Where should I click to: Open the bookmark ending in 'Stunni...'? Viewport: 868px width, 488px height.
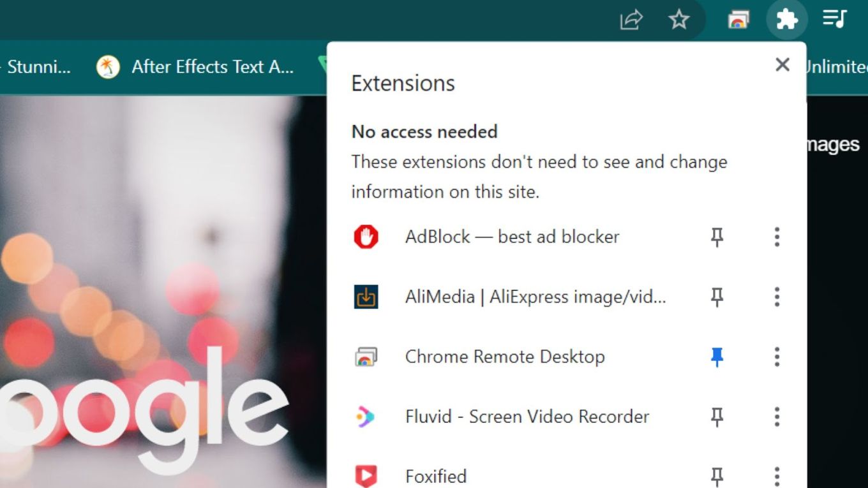[x=37, y=67]
